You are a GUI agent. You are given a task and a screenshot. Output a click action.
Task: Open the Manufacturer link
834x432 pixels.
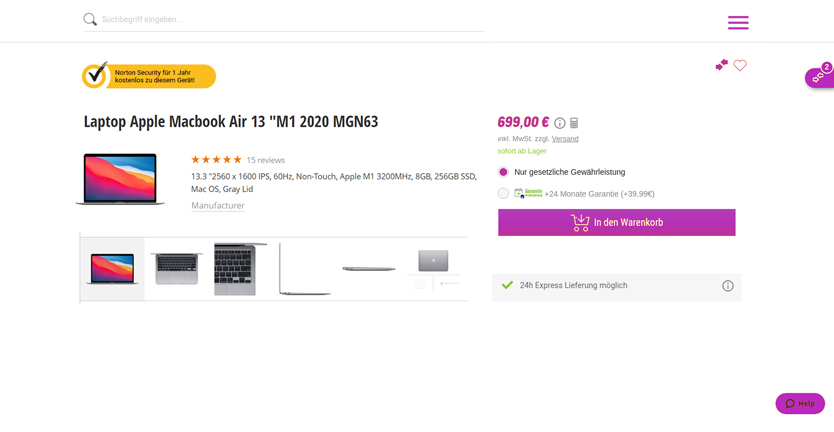pyautogui.click(x=218, y=206)
